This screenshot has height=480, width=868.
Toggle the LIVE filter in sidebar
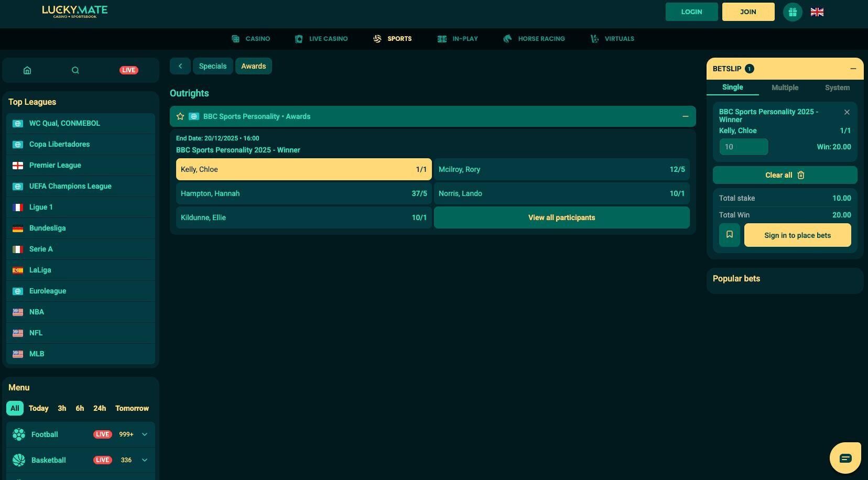[x=128, y=70]
